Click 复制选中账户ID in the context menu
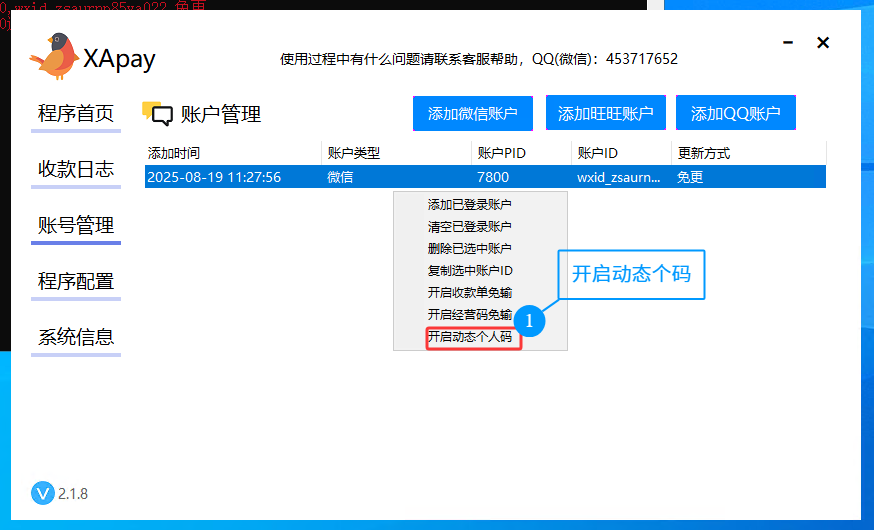The image size is (874, 530). tap(469, 271)
